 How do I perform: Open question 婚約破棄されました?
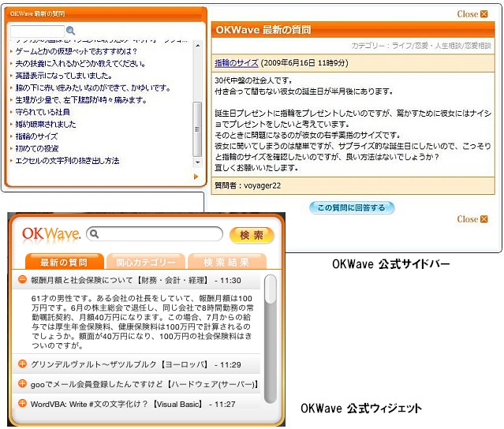(46, 124)
